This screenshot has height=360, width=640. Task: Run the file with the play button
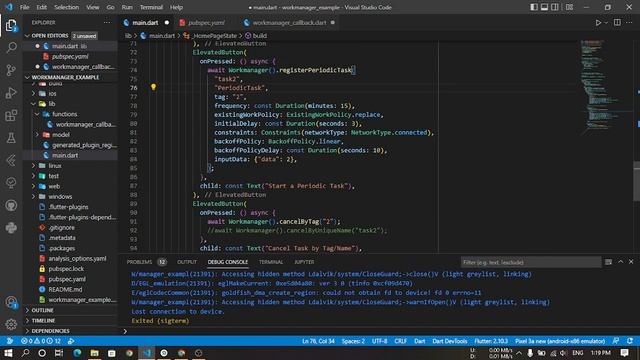point(598,22)
